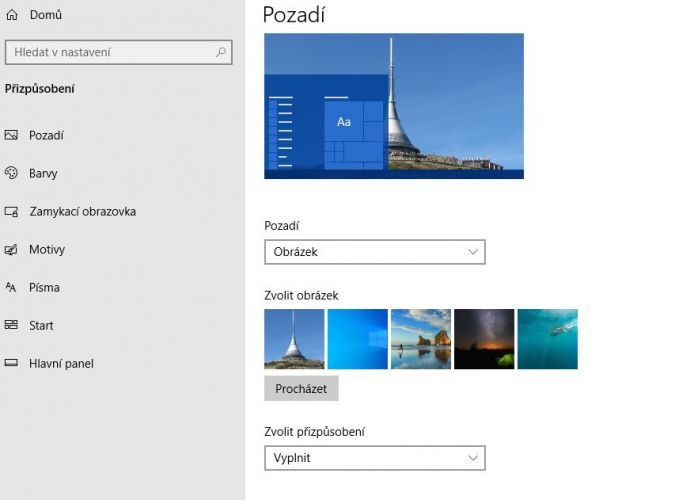
Task: Go to Zamykací obrazovka settings
Action: 82,211
